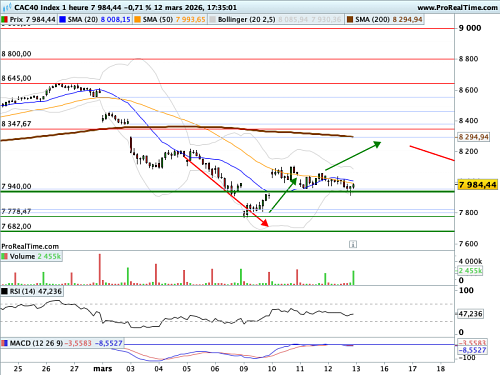Click the 8 200 price axis label
The image size is (500, 375).
click(x=468, y=151)
